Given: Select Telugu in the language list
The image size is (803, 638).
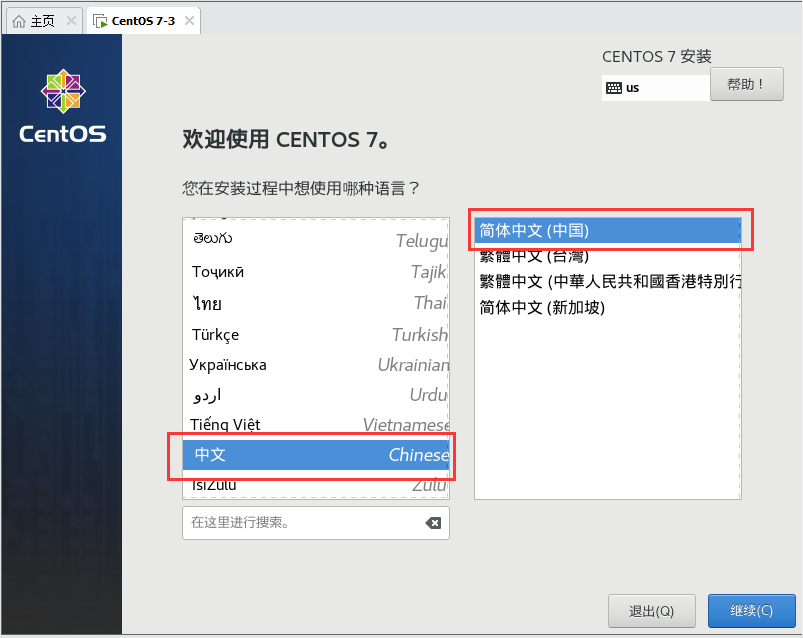Looking at the screenshot, I should pos(315,239).
